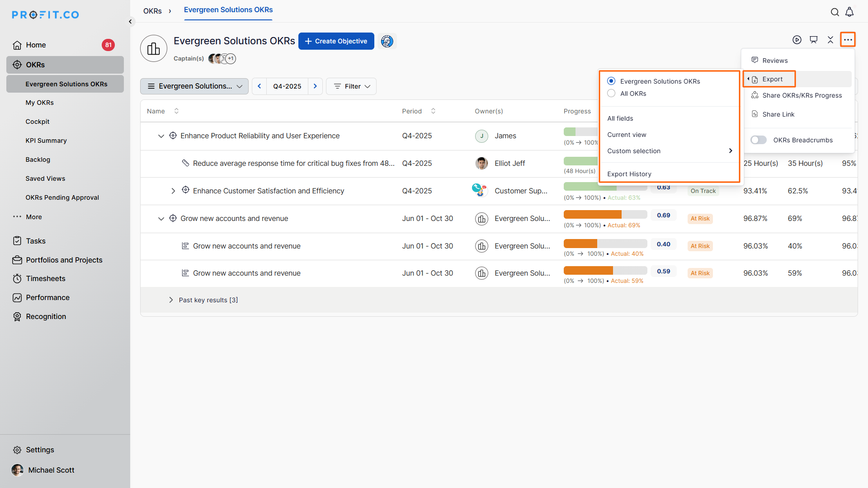Image resolution: width=868 pixels, height=488 pixels.
Task: Open Recognition in the sidebar
Action: click(x=46, y=317)
